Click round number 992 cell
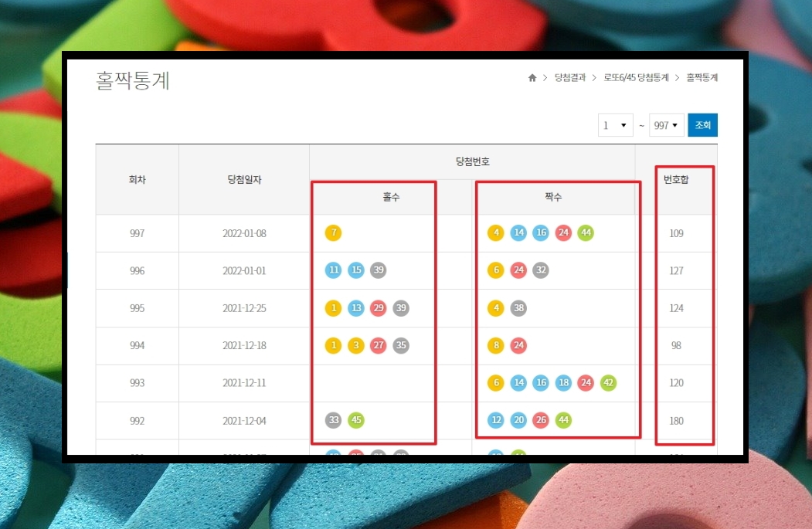Viewport: 812px width, 529px height. click(138, 421)
